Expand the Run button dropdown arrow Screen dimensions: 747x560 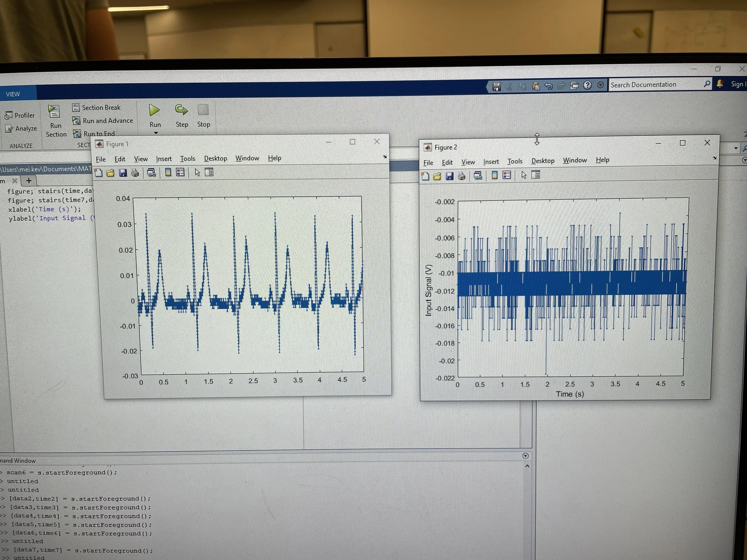pyautogui.click(x=156, y=133)
